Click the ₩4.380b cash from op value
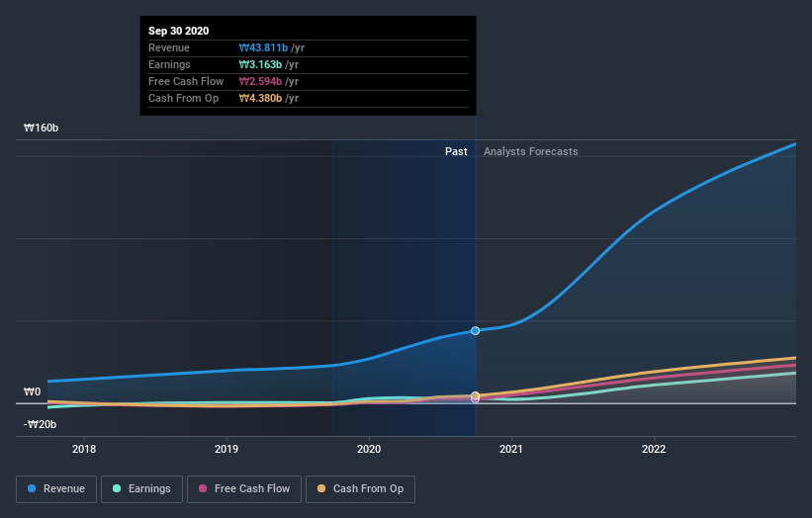This screenshot has height=518, width=812. 260,98
